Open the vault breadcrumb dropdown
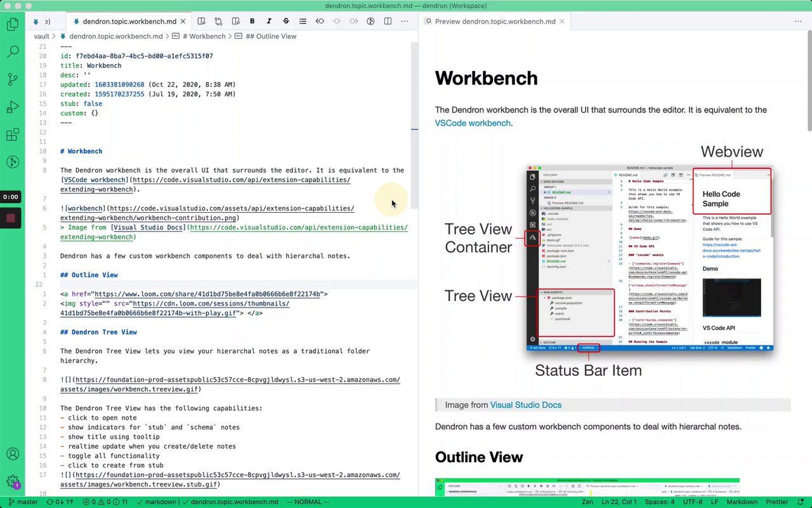The height and width of the screenshot is (508, 812). click(x=41, y=36)
